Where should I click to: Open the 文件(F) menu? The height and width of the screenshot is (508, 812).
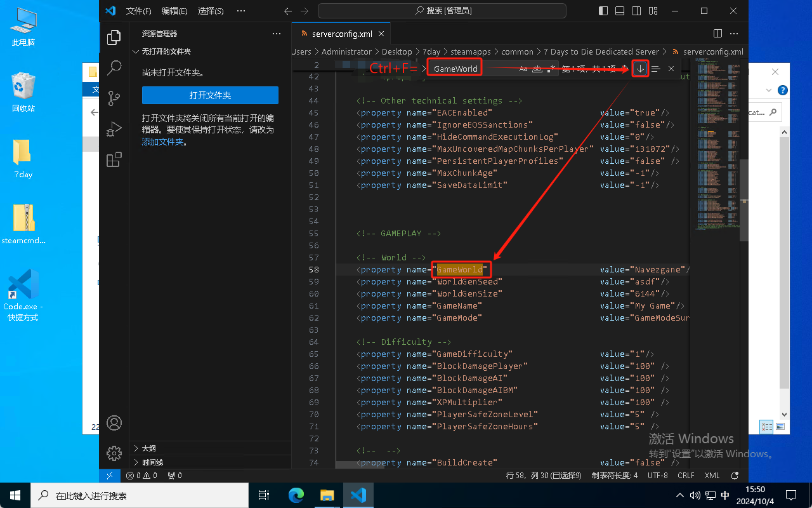pos(138,11)
